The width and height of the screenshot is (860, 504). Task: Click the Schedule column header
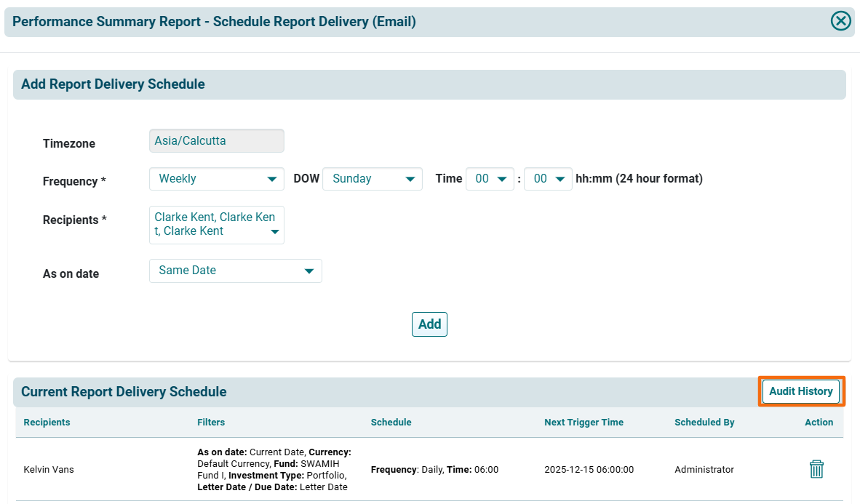point(391,423)
